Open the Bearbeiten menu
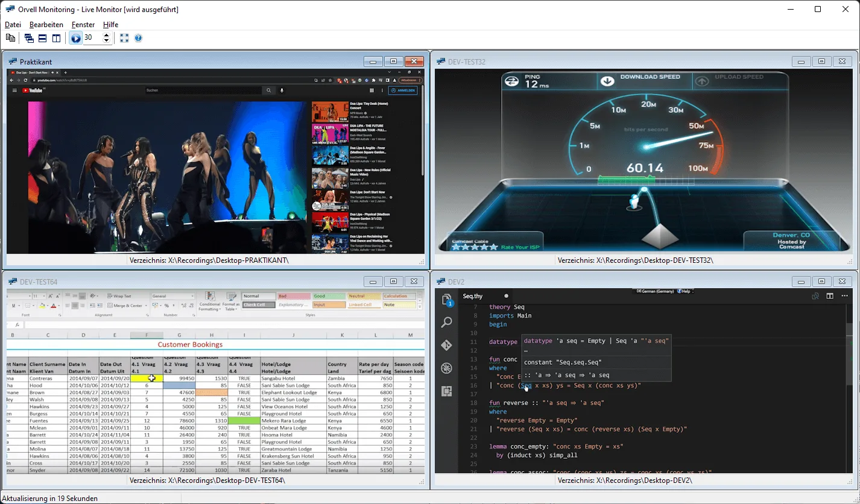This screenshot has width=860, height=504. (46, 25)
